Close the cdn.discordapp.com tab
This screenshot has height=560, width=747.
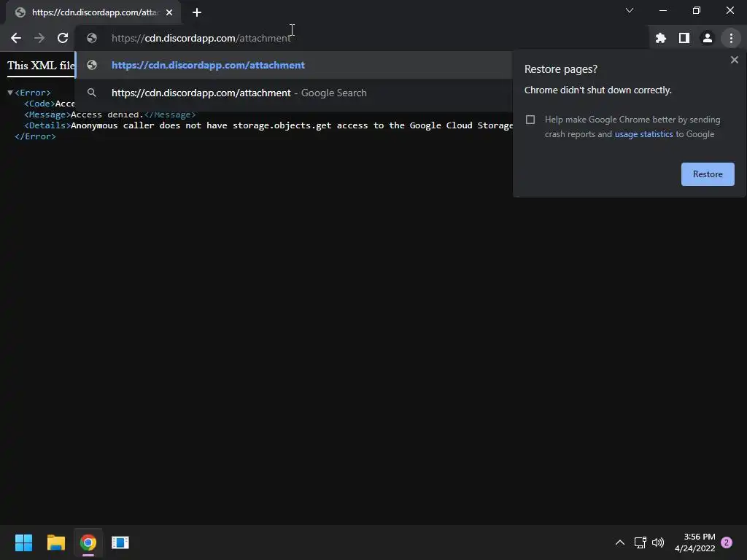(x=169, y=12)
